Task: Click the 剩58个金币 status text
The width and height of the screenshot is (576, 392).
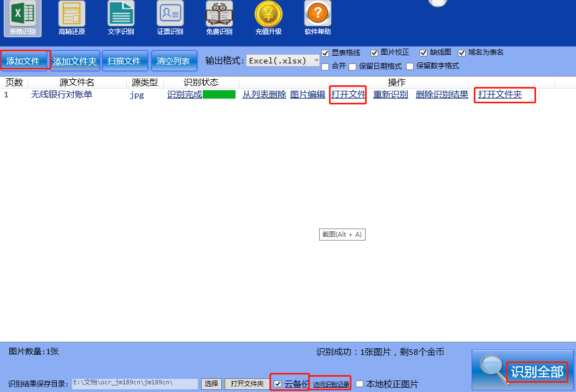Action: pos(422,352)
